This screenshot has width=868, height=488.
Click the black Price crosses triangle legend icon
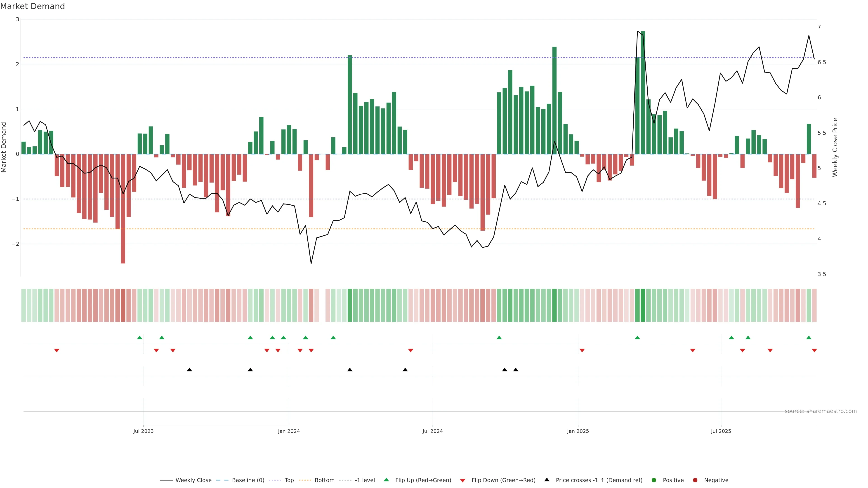pyautogui.click(x=547, y=480)
